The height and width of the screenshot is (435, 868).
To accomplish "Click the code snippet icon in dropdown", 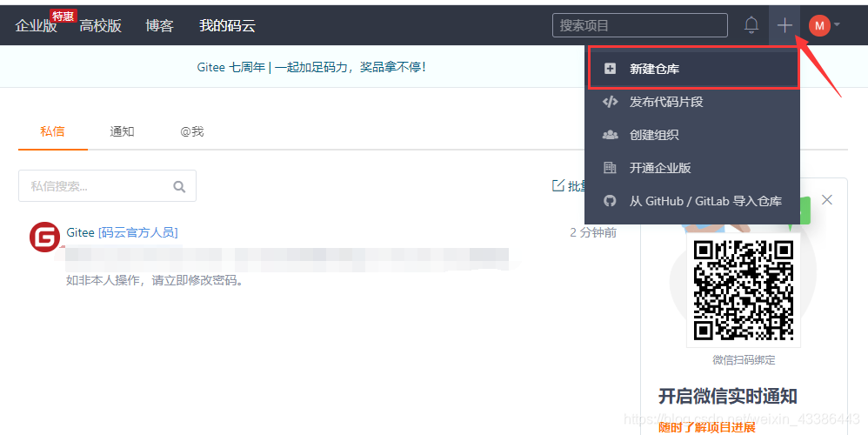I will pos(610,102).
